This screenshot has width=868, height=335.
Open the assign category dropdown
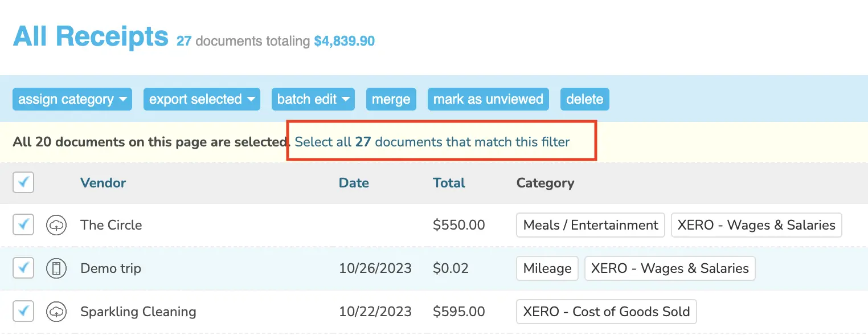[72, 99]
